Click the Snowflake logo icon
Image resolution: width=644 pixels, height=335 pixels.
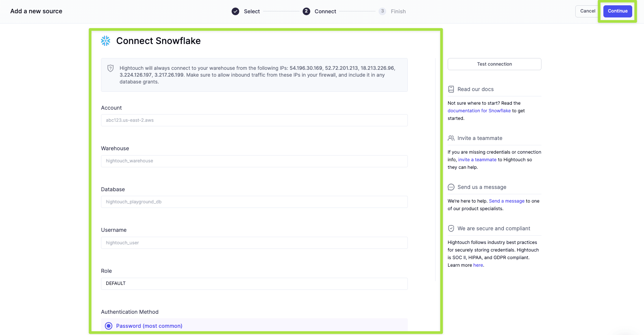point(106,41)
